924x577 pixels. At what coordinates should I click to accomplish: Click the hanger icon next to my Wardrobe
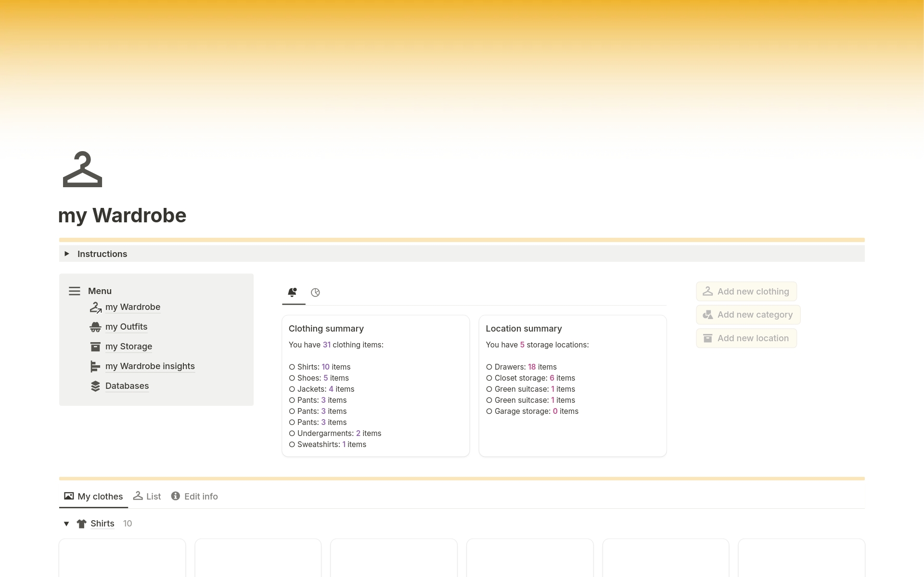(95, 307)
